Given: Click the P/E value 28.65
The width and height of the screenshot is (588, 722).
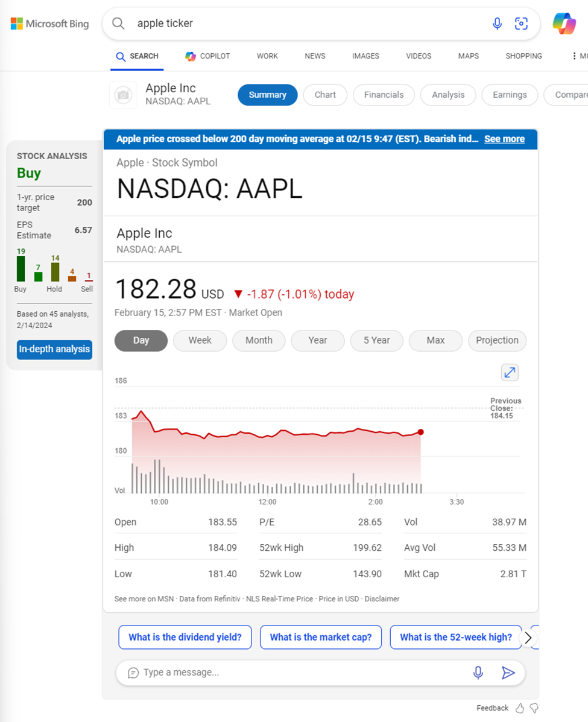Looking at the screenshot, I should tap(370, 522).
